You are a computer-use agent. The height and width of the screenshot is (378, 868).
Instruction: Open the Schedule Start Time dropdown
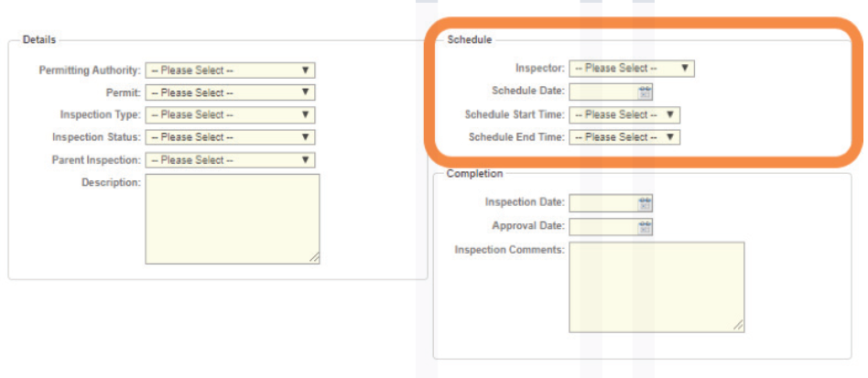[624, 114]
